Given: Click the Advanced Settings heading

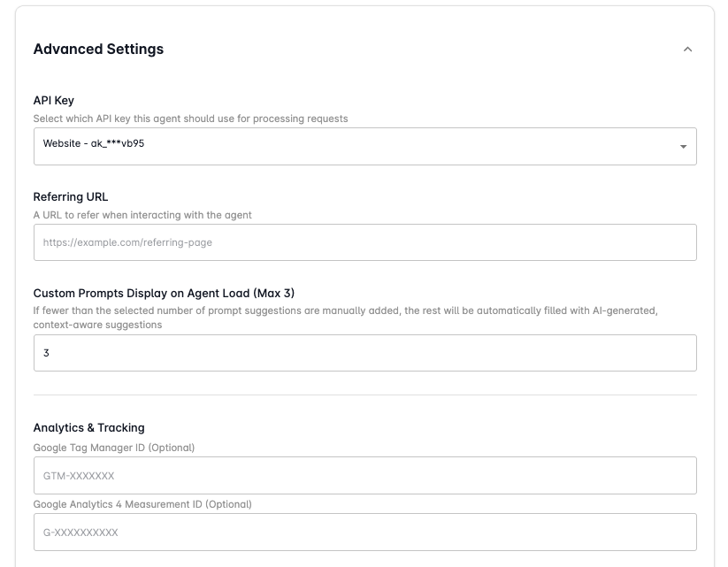Looking at the screenshot, I should 98,50.
